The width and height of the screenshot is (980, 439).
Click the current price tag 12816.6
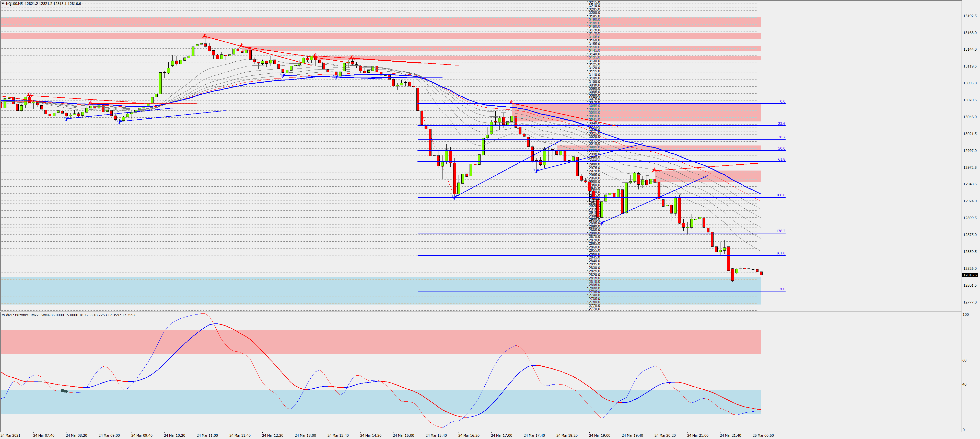[970, 275]
